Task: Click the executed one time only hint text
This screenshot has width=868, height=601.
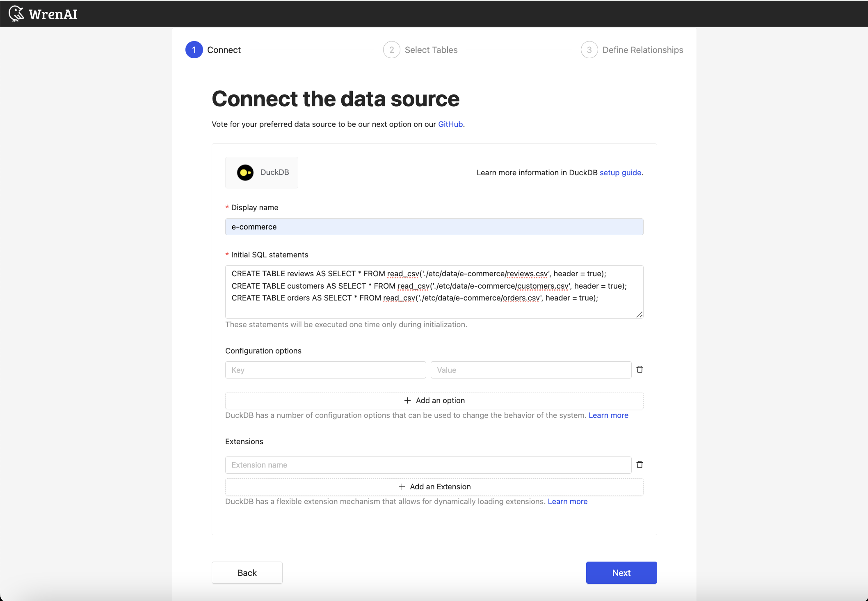Action: click(346, 324)
